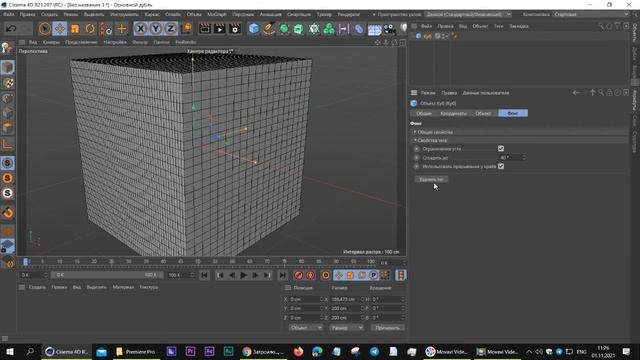Select the highlighted Фонг tab
The image size is (640, 360).
[513, 113]
